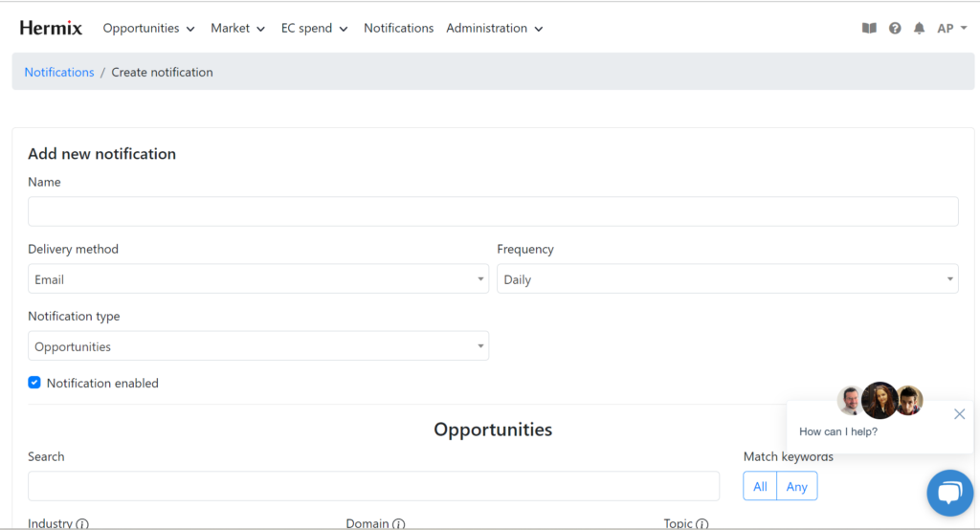The height and width of the screenshot is (530, 980).
Task: Click the notification Name input field
Action: pos(493,211)
